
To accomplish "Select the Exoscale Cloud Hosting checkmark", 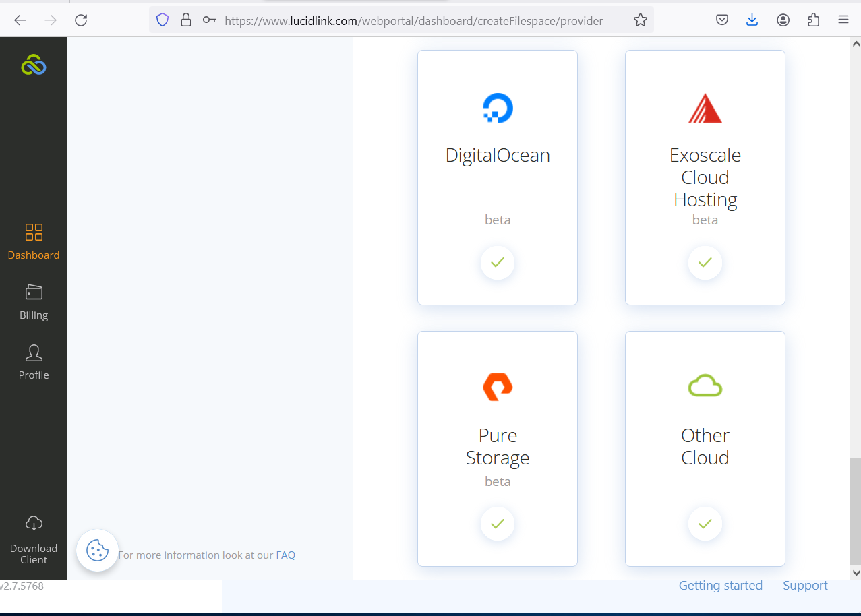I will pyautogui.click(x=705, y=263).
